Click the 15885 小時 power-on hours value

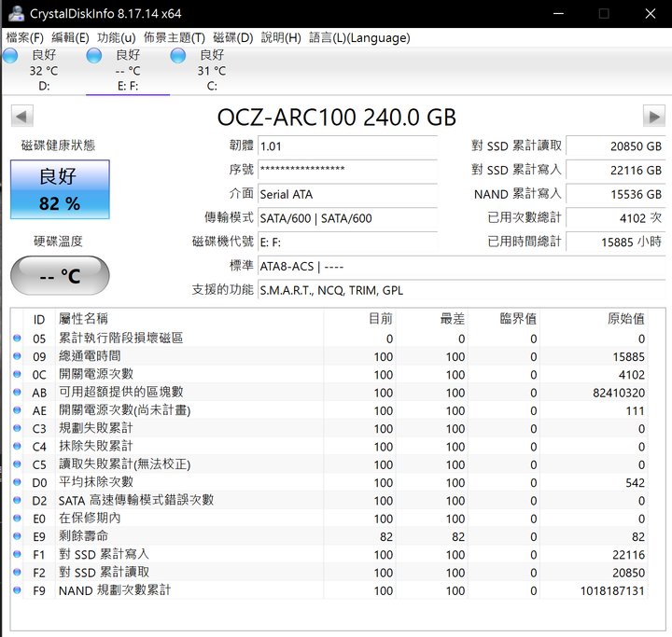(616, 242)
